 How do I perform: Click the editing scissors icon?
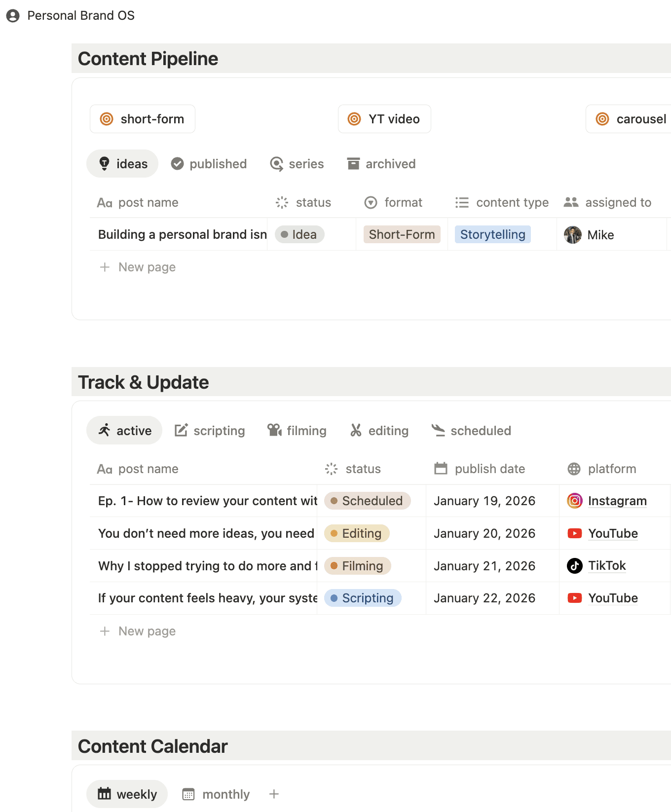pyautogui.click(x=356, y=430)
